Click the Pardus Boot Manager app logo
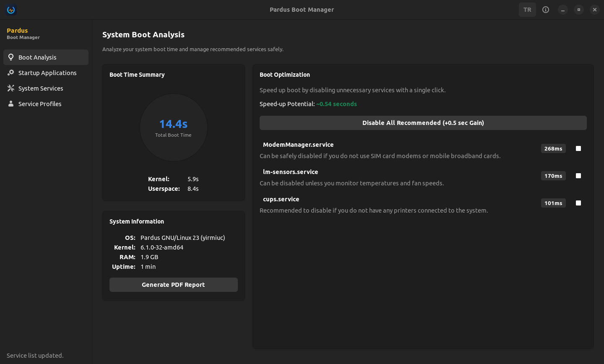Screen dimensions: 604x364 pyautogui.click(x=11, y=10)
